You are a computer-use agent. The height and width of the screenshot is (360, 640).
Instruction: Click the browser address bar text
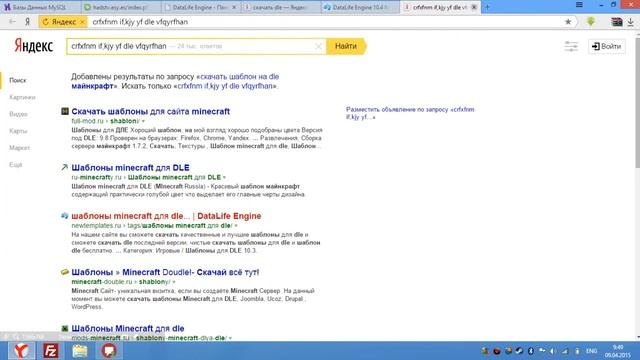pos(140,22)
